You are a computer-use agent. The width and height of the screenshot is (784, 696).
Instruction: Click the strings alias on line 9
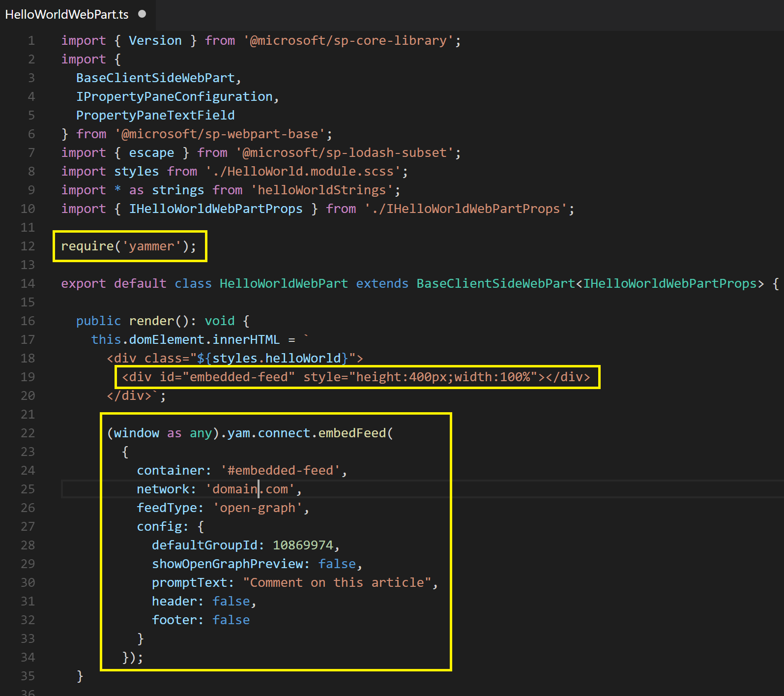coord(178,190)
